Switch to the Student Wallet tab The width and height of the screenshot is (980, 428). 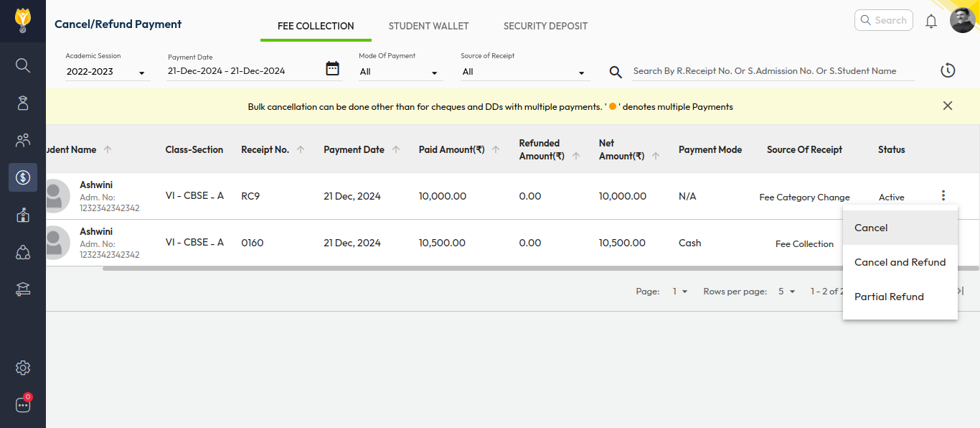[x=428, y=26]
